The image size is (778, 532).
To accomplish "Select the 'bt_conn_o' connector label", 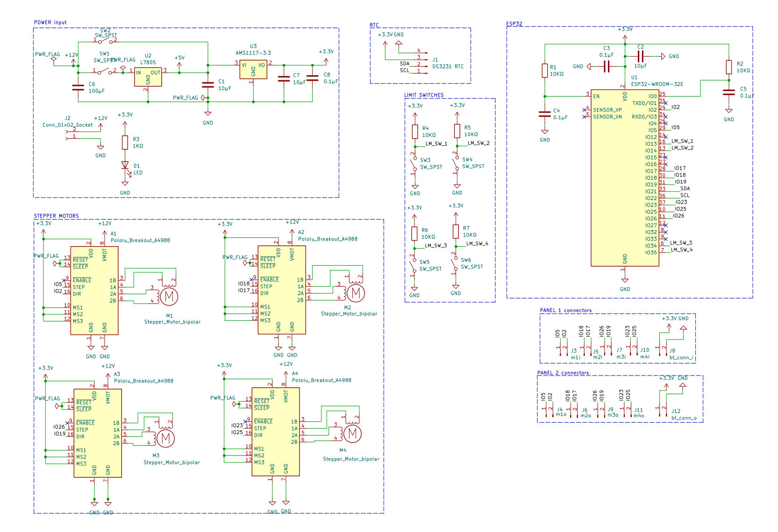I will pyautogui.click(x=684, y=418).
